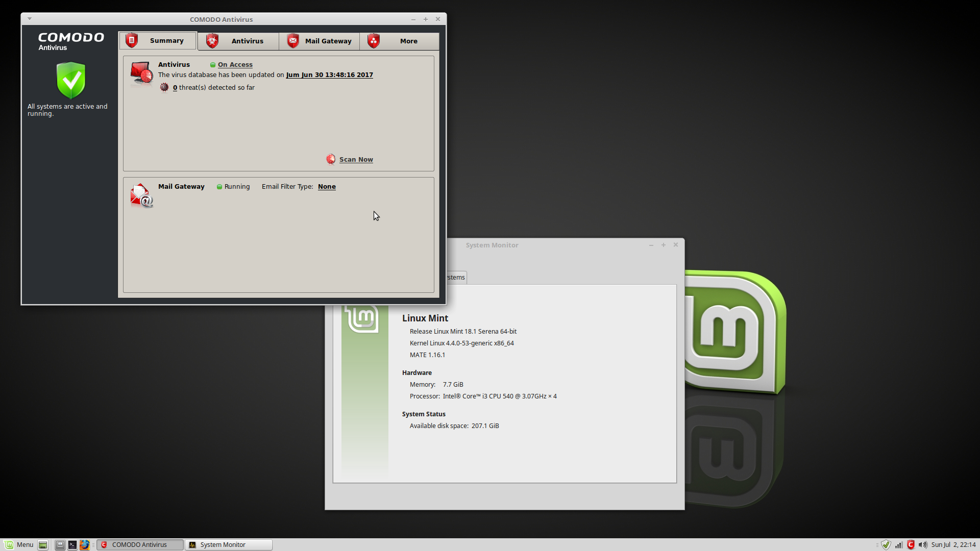Click the red COMODO tray icon

911,545
